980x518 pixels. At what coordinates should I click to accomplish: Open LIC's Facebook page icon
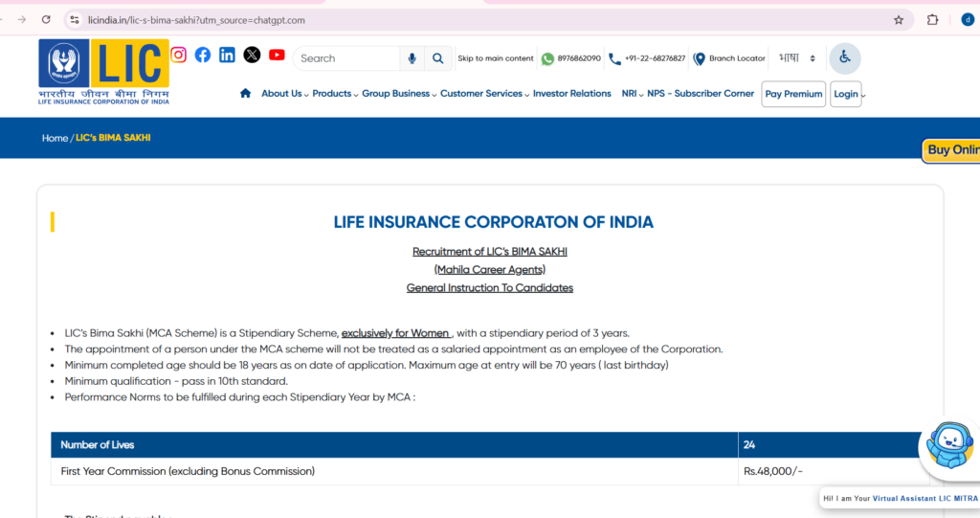203,55
